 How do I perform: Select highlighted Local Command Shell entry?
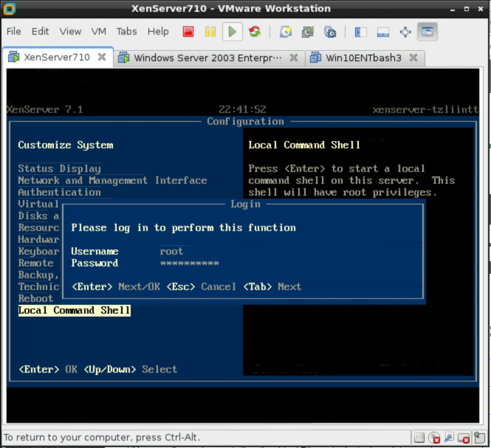point(74,310)
